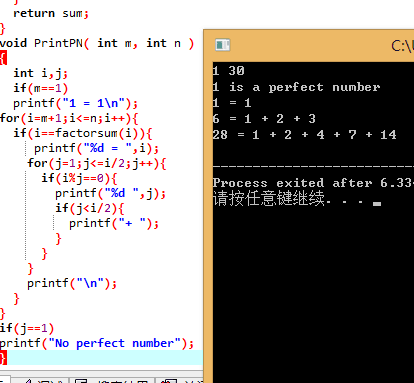414x383 pixels.
Task: Click 'void PrintPN( int m, int n )' line
Action: [97, 44]
